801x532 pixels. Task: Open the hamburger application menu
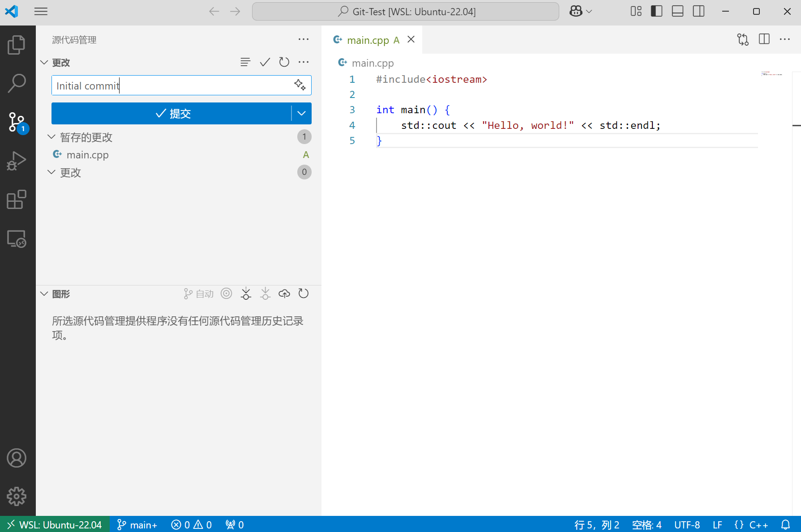(41, 12)
